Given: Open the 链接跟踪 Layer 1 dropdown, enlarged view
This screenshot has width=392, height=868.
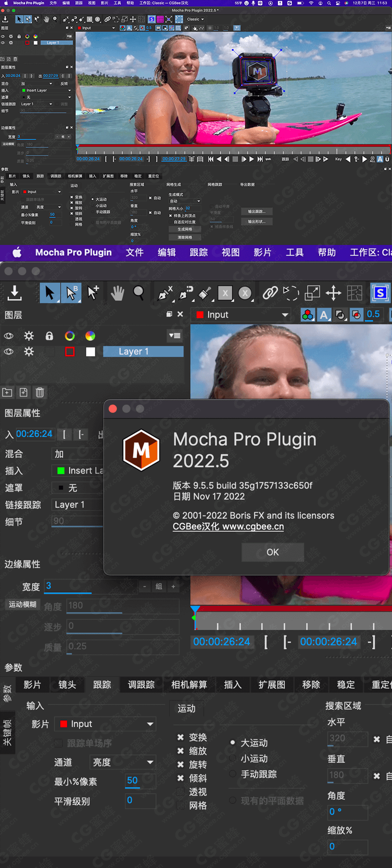Looking at the screenshot, I should pyautogui.click(x=78, y=505).
